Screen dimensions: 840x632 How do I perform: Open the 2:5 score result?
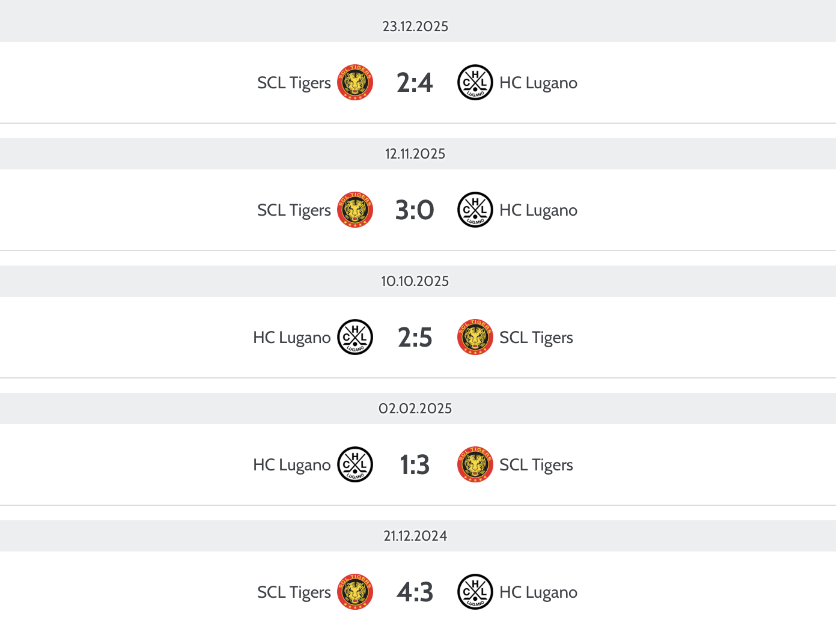coord(415,338)
